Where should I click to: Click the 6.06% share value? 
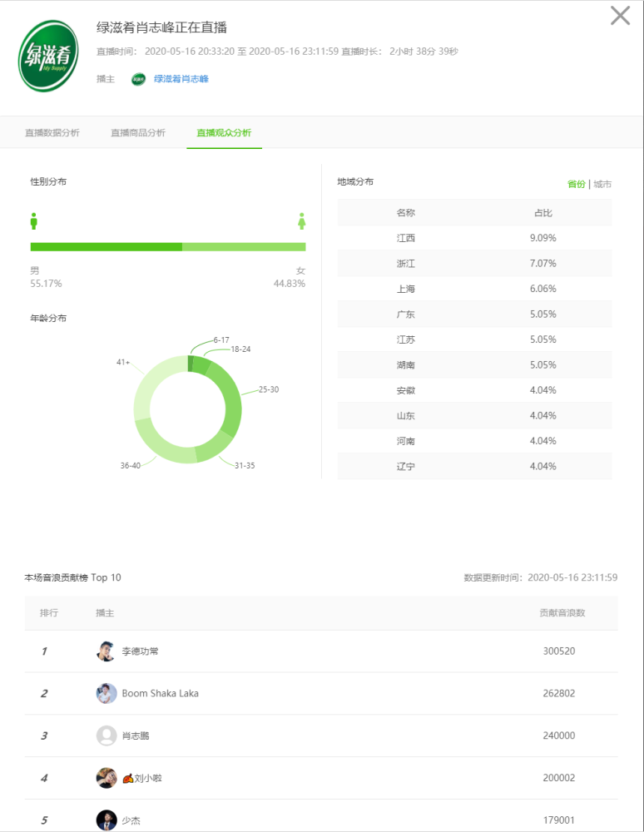click(x=543, y=289)
